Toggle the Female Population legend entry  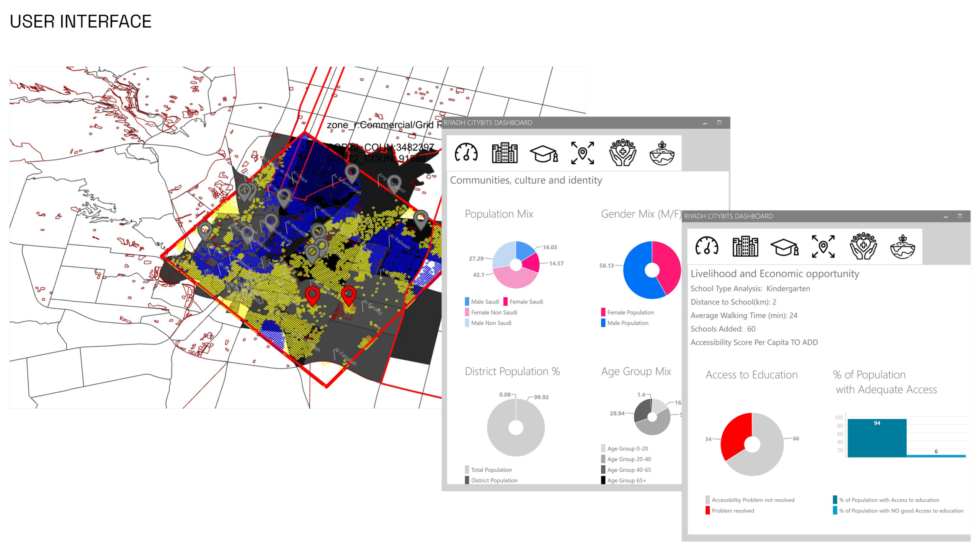point(627,312)
